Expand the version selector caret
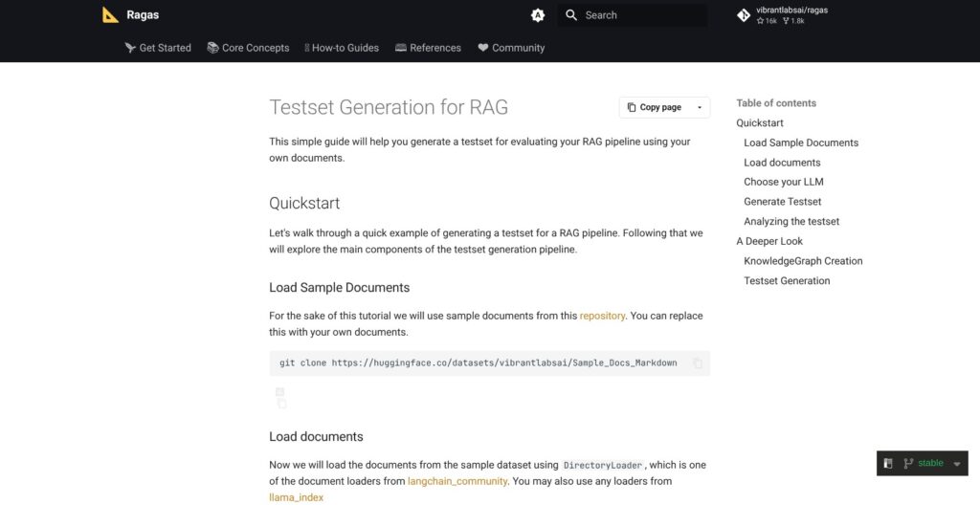The width and height of the screenshot is (980, 505). coord(957,464)
